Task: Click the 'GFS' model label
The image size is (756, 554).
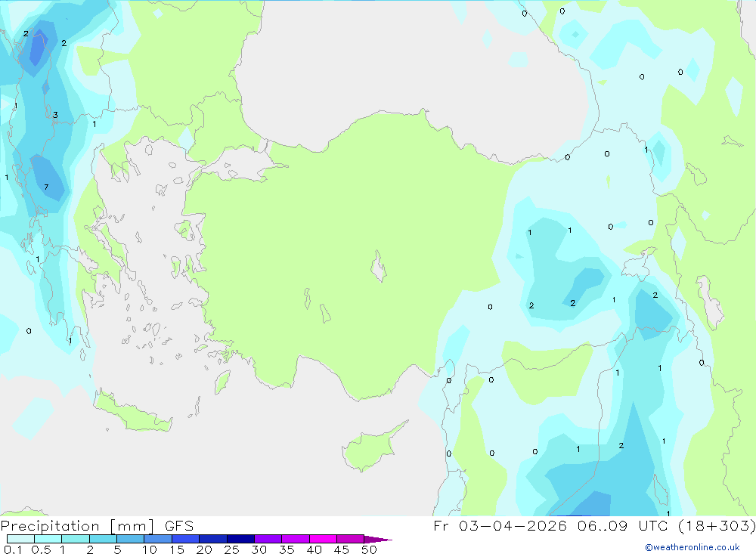Action: [179, 525]
